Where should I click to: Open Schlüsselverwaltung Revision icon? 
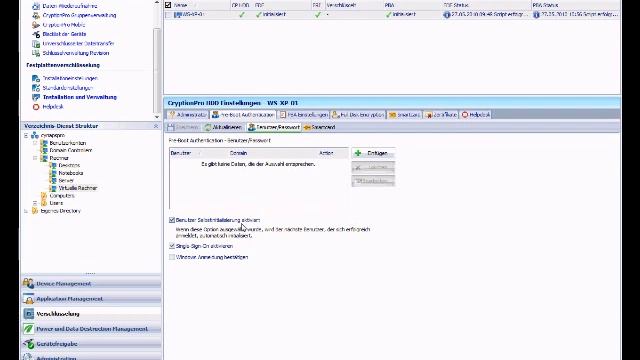(x=36, y=53)
